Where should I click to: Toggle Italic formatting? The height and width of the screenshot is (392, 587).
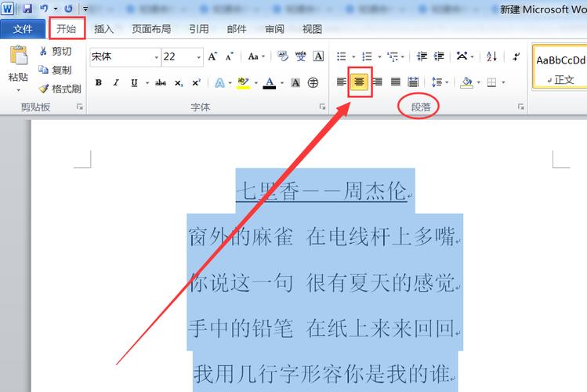(116, 83)
